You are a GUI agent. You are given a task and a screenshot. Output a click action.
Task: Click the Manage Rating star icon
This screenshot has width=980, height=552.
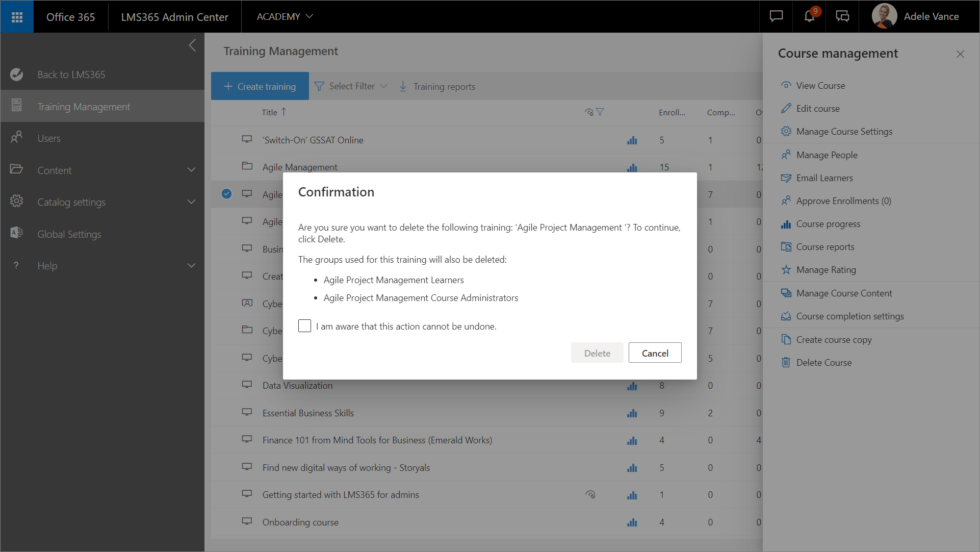[x=786, y=270]
